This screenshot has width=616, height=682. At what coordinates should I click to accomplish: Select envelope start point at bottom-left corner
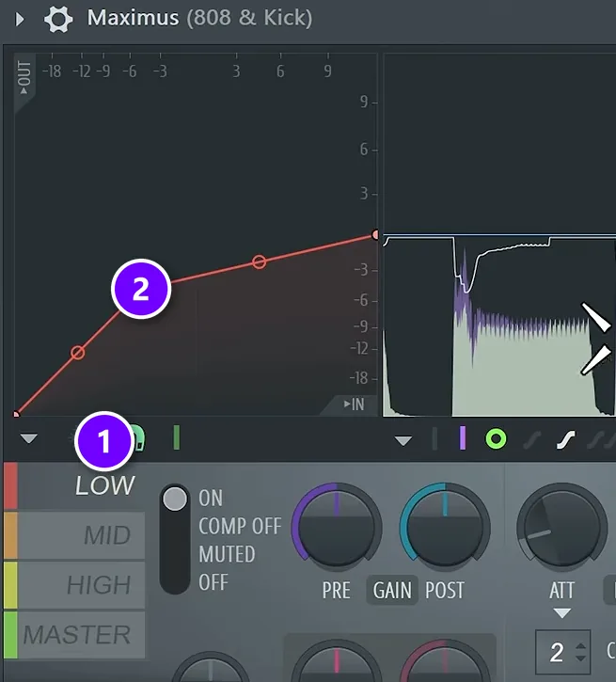[16, 415]
